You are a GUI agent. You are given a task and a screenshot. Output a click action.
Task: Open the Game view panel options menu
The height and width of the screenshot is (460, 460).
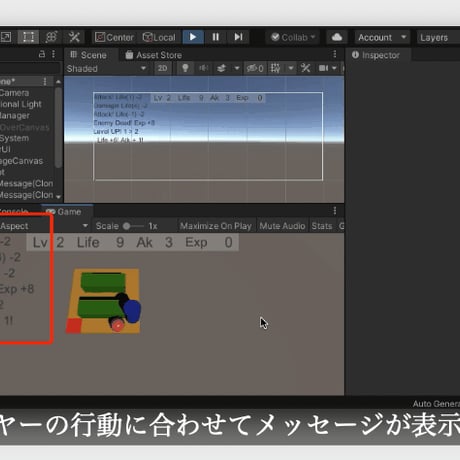[335, 211]
